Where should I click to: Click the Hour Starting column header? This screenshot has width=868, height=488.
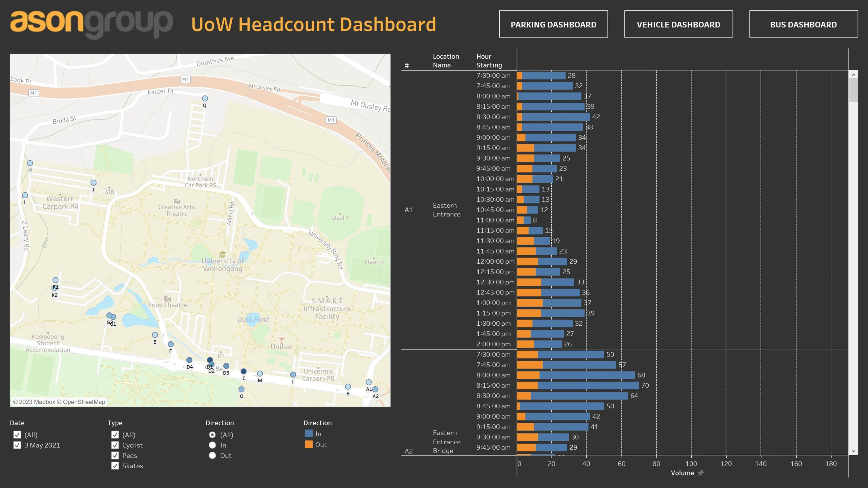[x=489, y=61]
